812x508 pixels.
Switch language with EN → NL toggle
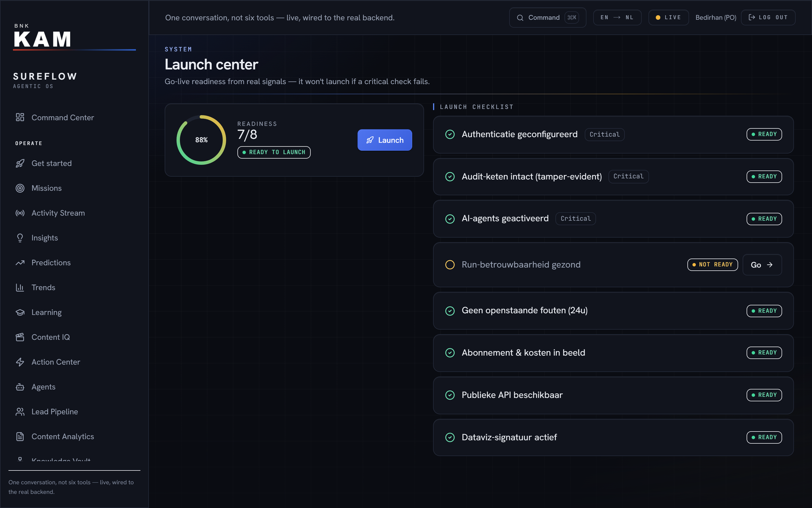(617, 17)
